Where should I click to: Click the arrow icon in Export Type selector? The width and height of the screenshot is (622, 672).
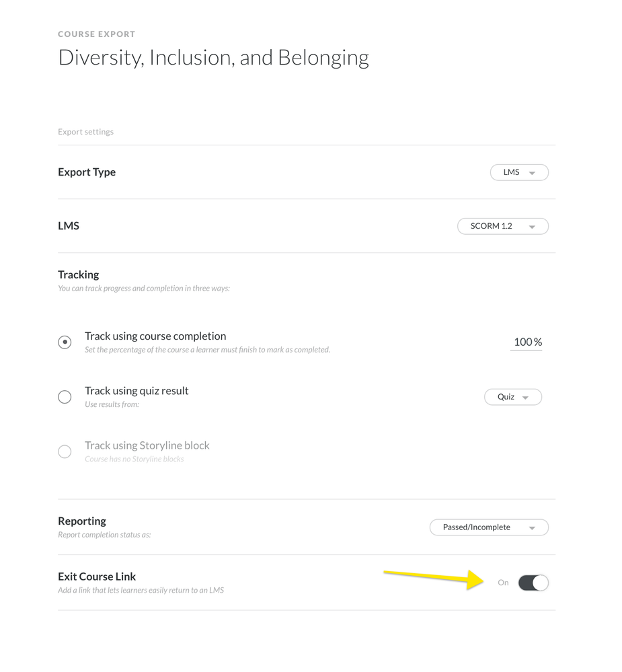532,173
